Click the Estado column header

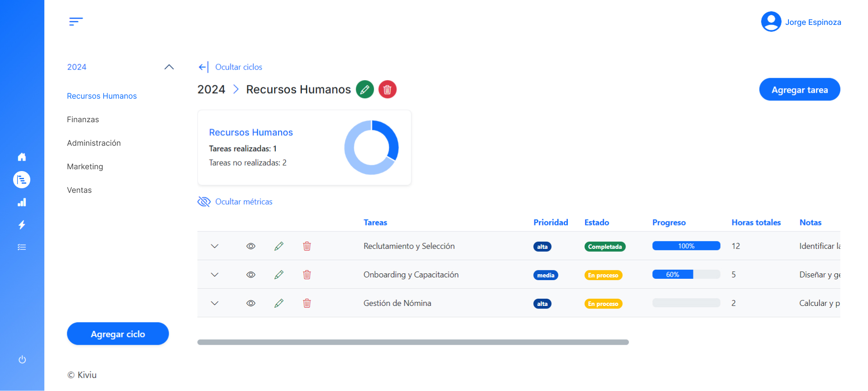pyautogui.click(x=597, y=223)
